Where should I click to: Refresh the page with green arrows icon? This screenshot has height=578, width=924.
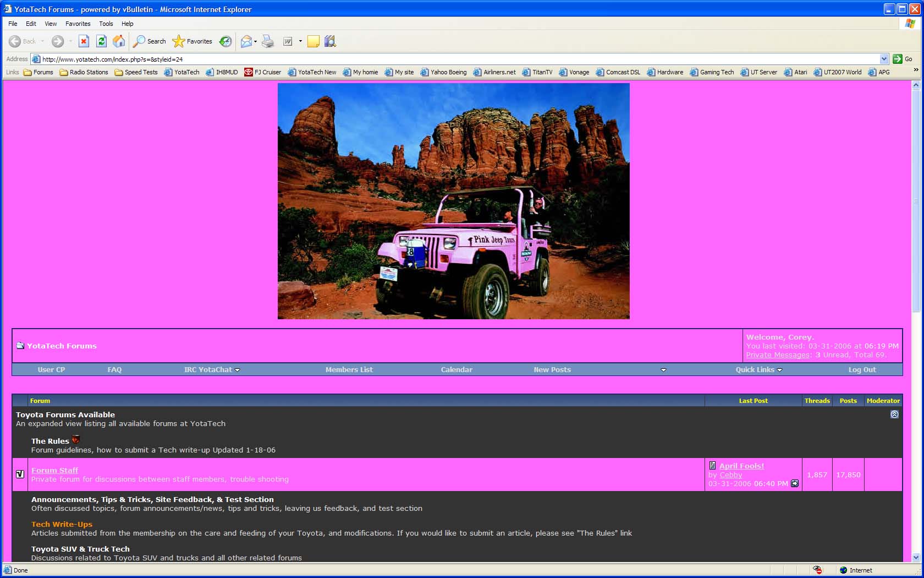pyautogui.click(x=101, y=41)
